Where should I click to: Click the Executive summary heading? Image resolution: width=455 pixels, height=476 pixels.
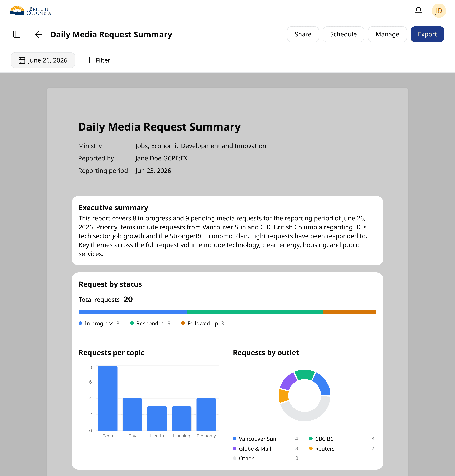click(113, 208)
